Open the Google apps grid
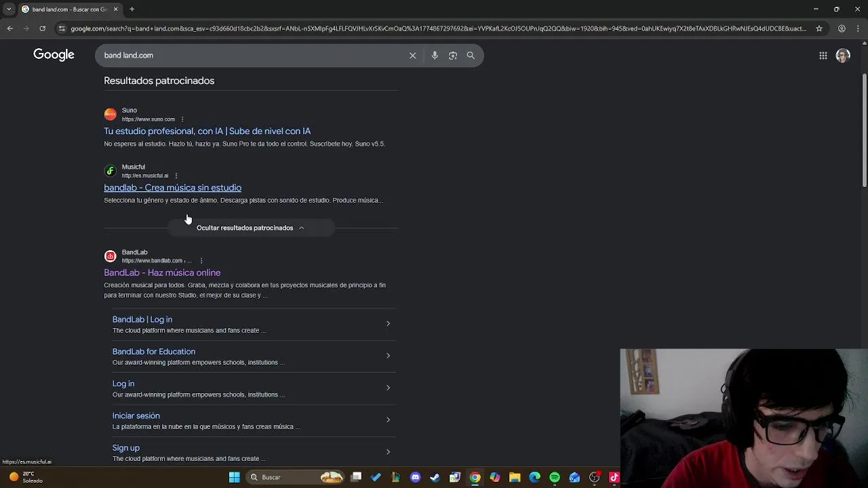This screenshot has width=868, height=488. [x=823, y=56]
